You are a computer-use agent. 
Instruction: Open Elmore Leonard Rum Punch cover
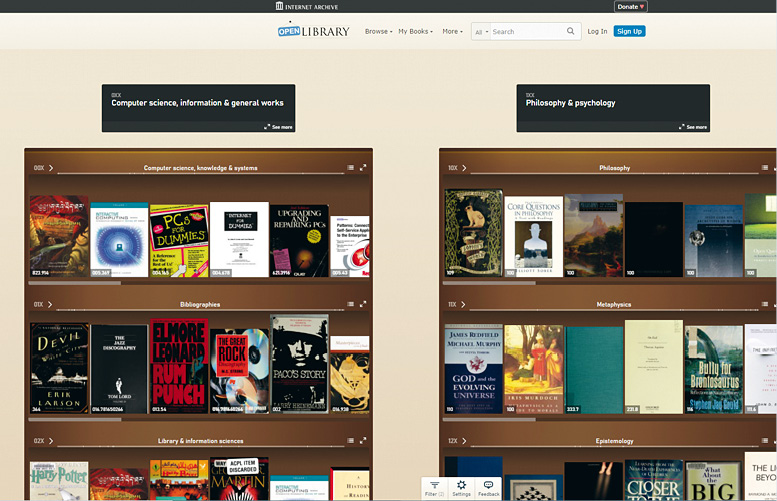179,366
